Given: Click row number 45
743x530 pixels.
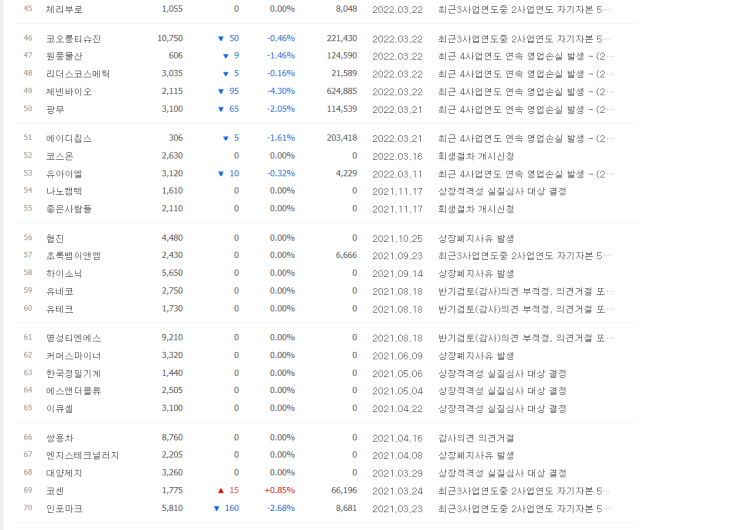Looking at the screenshot, I should (x=28, y=9).
